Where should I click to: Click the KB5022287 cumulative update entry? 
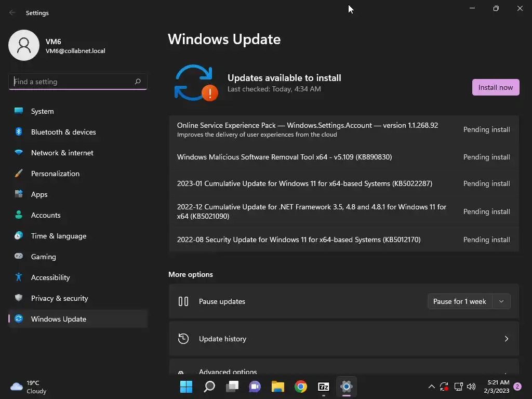[344, 183]
